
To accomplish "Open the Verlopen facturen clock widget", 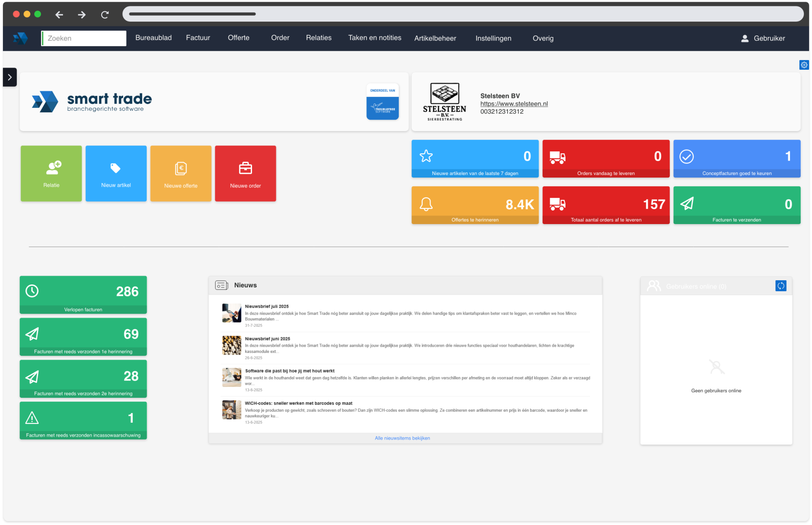I will pyautogui.click(x=83, y=295).
